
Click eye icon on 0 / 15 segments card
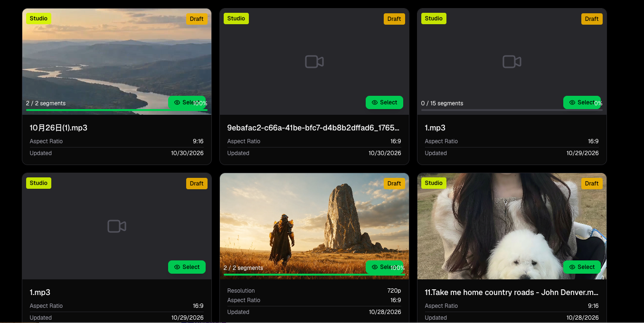click(572, 102)
